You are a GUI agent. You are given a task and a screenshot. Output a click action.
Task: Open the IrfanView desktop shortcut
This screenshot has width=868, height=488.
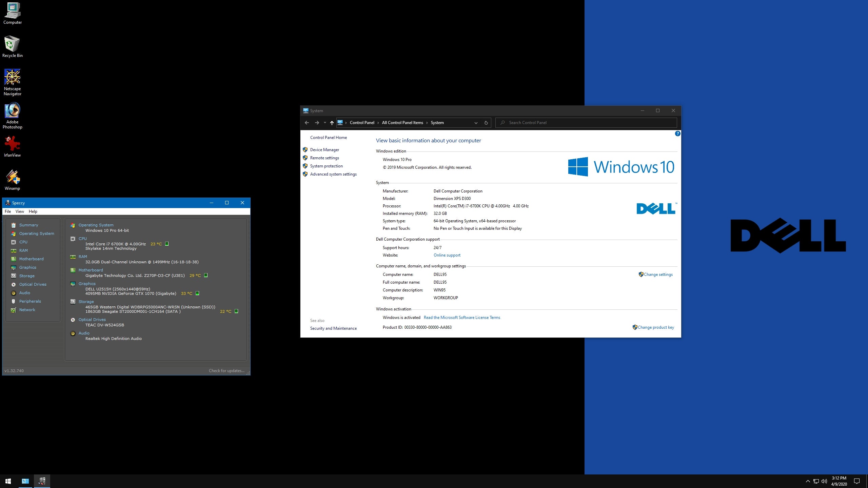[x=13, y=146]
